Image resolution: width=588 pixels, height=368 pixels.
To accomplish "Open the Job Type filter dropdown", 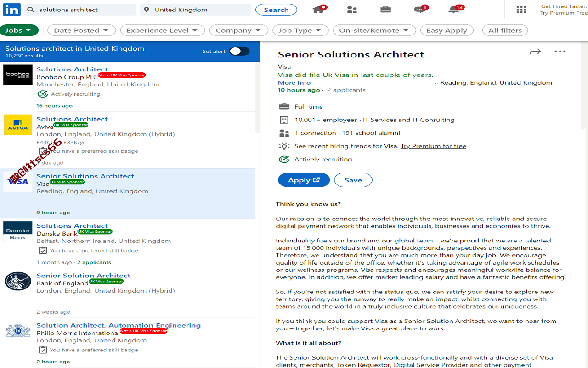I will point(300,30).
